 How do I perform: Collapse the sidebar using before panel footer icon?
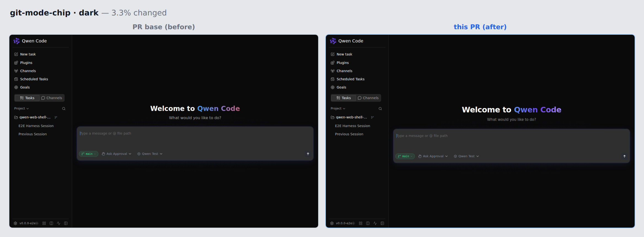[66, 223]
